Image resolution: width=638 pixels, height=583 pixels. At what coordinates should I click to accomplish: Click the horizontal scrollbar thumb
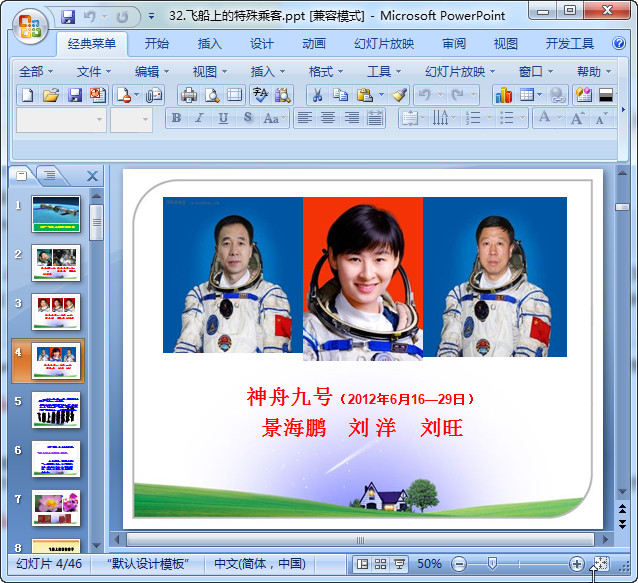360,540
